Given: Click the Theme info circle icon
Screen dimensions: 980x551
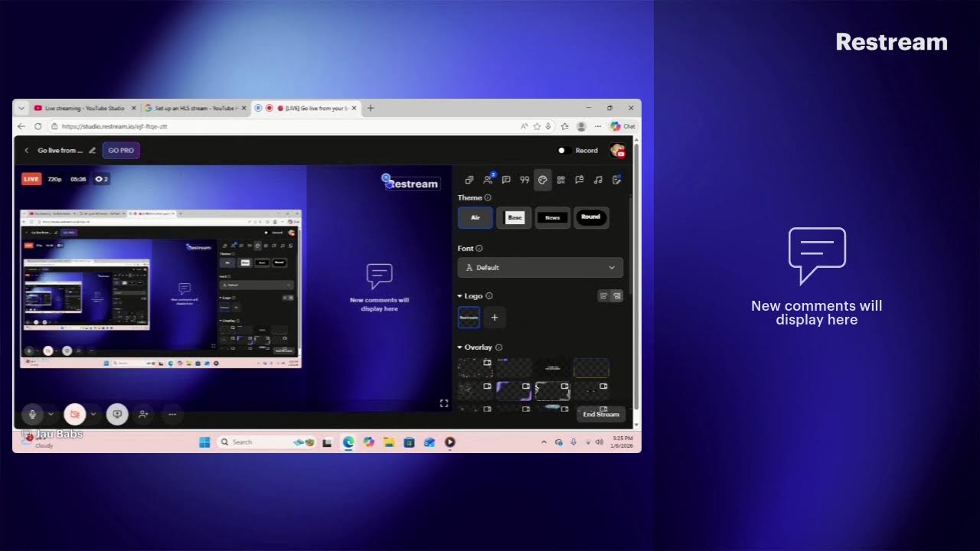Looking at the screenshot, I should pyautogui.click(x=488, y=197).
